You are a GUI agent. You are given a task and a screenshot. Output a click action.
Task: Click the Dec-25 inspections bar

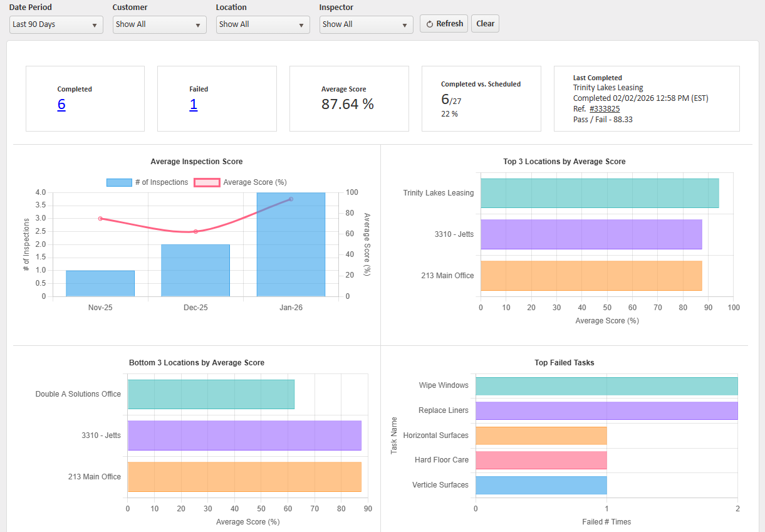click(x=195, y=271)
